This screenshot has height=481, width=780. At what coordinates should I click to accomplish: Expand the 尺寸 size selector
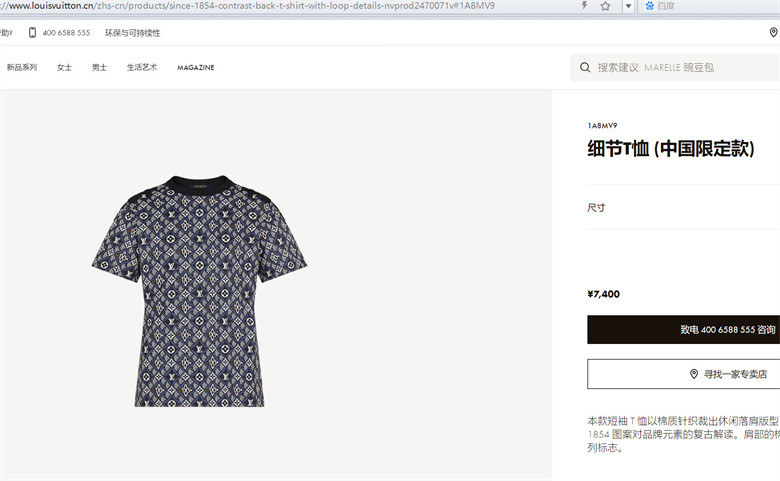[683, 207]
